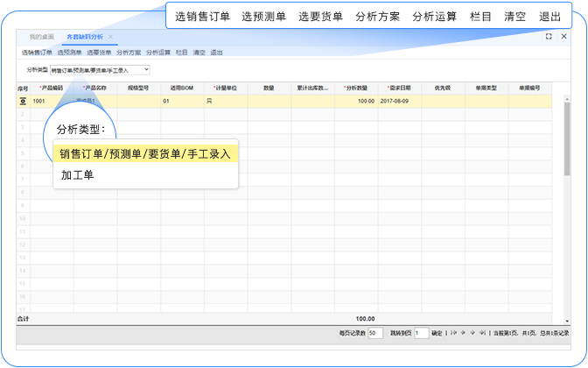Click the 每页记录数 input showing 50
588x368 pixels.
(375, 333)
